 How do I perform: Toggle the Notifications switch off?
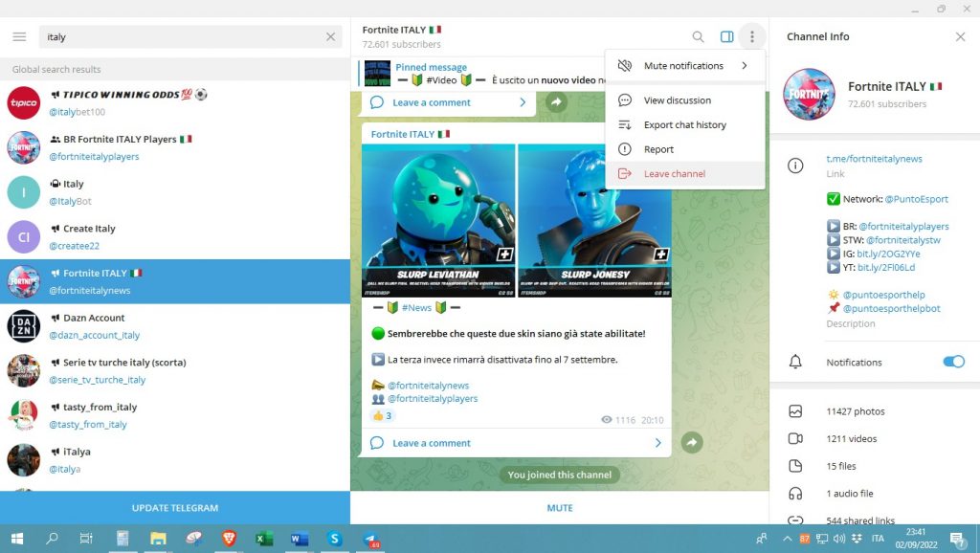(953, 362)
